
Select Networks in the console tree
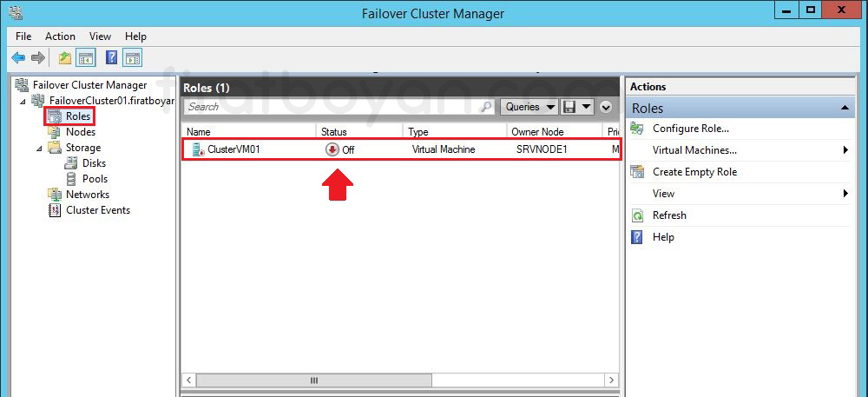88,195
